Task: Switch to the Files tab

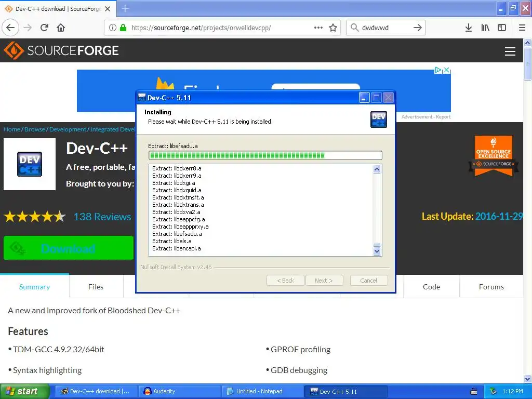Action: [x=96, y=287]
